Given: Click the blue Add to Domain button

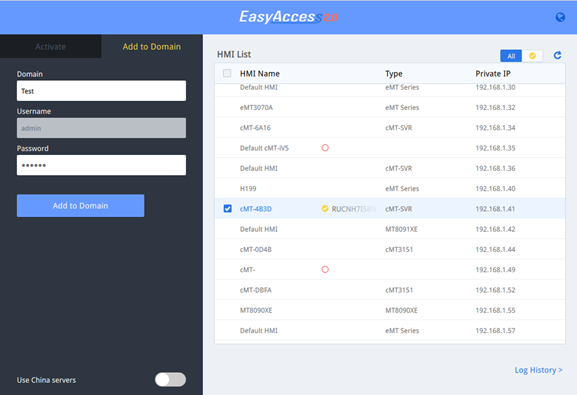Looking at the screenshot, I should [x=80, y=205].
